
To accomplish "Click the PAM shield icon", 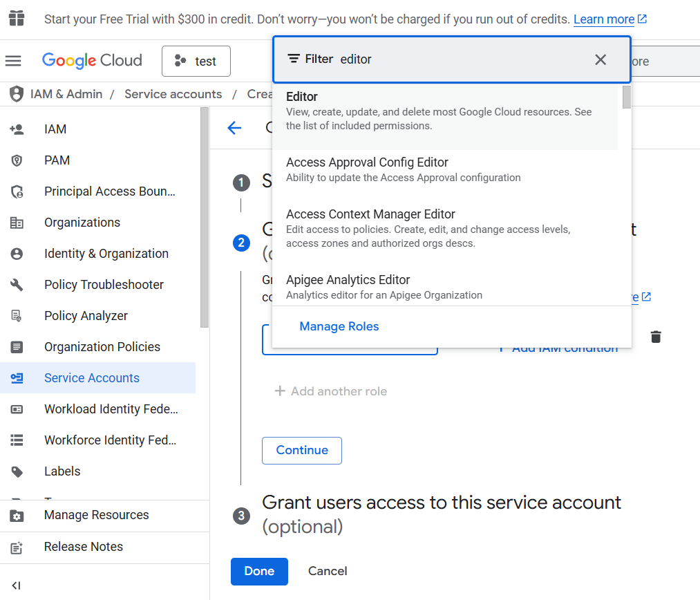I will 17,160.
